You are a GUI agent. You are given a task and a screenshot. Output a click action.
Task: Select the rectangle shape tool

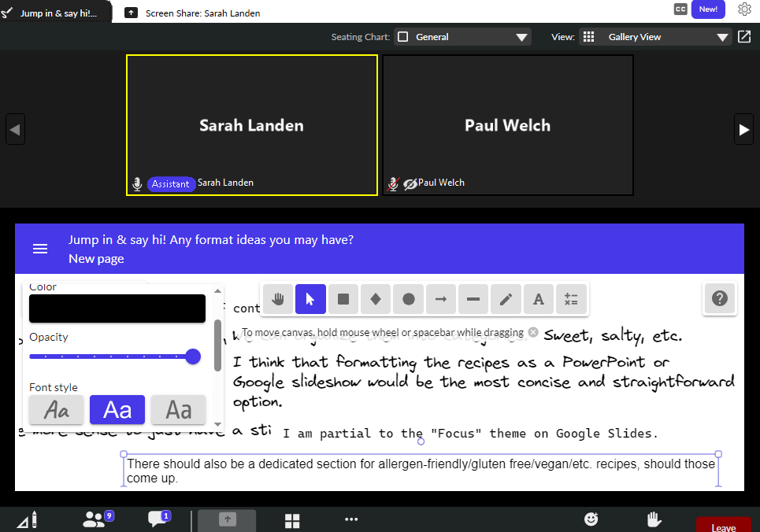343,299
